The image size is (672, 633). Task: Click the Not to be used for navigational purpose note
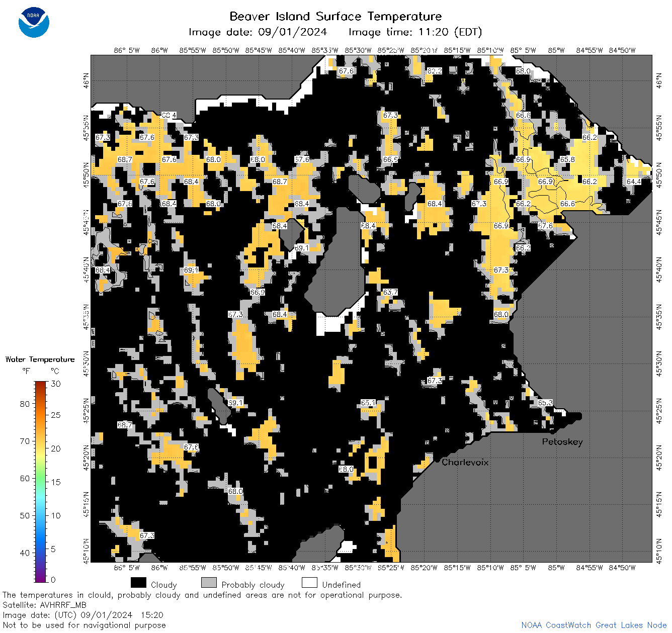[84, 625]
